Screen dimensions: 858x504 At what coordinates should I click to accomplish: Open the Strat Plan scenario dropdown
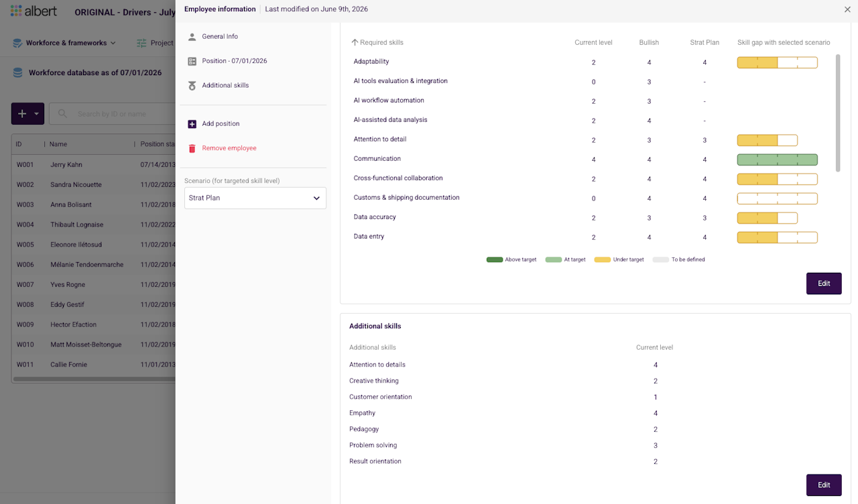[255, 198]
